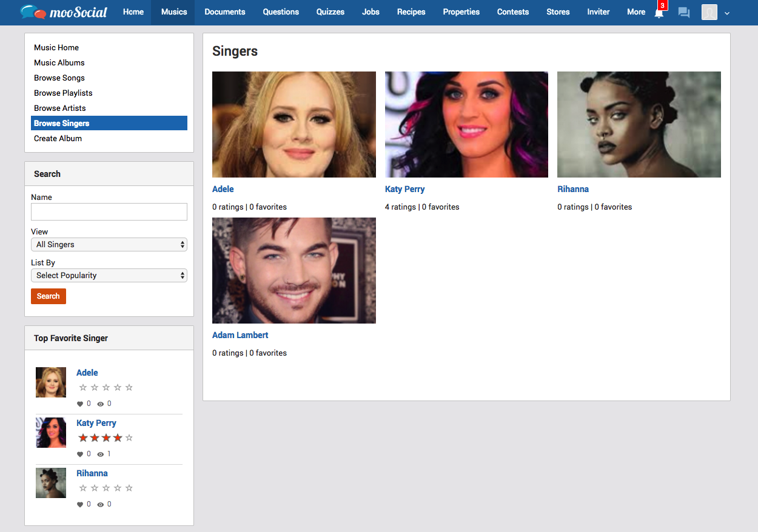Rate Adele with the fifth star
The height and width of the screenshot is (532, 758).
point(129,387)
